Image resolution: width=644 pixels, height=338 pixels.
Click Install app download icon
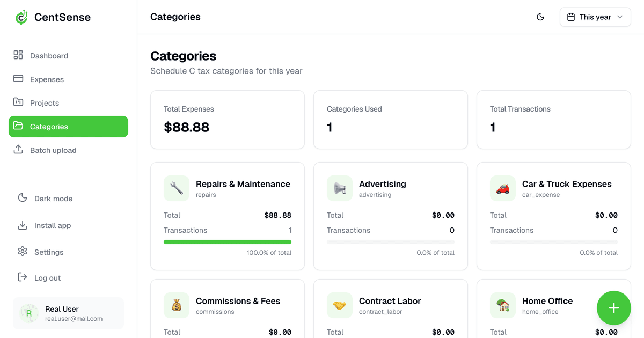coord(23,225)
